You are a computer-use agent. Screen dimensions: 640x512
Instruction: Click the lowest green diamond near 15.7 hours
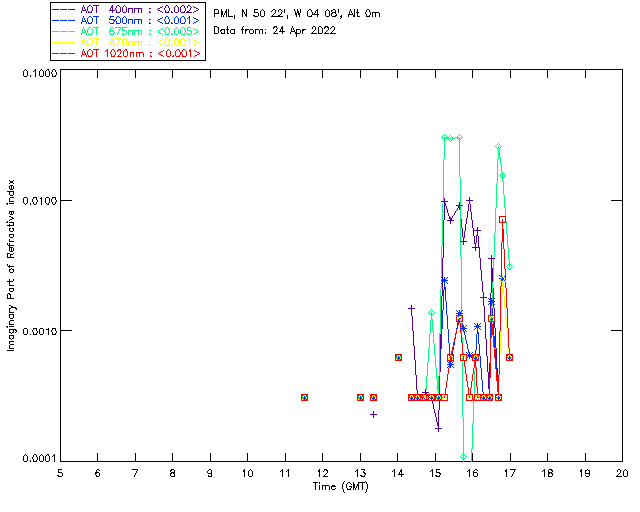click(463, 456)
